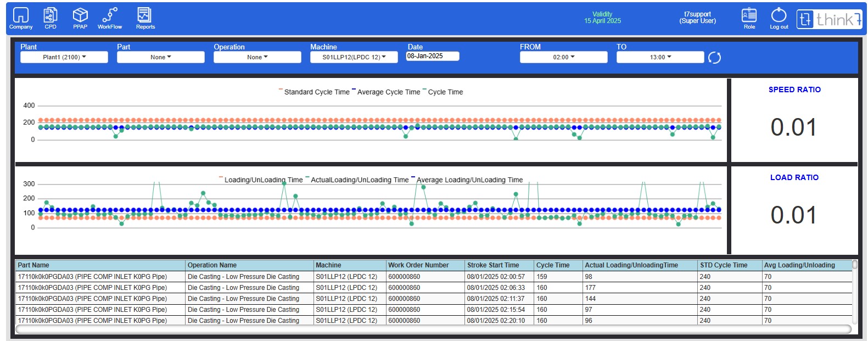
Task: Toggle the green Cycle Time legend series
Action: point(443,92)
